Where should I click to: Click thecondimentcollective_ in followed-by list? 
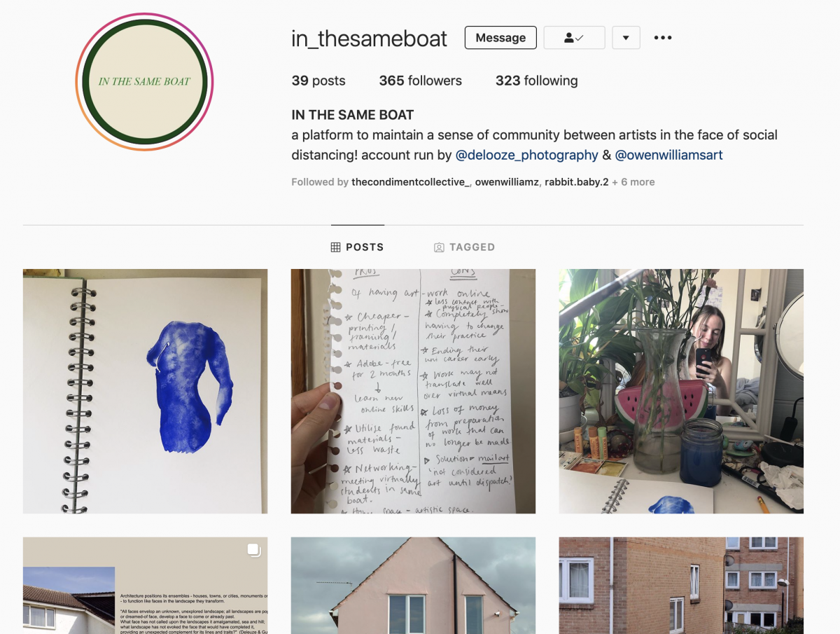410,182
